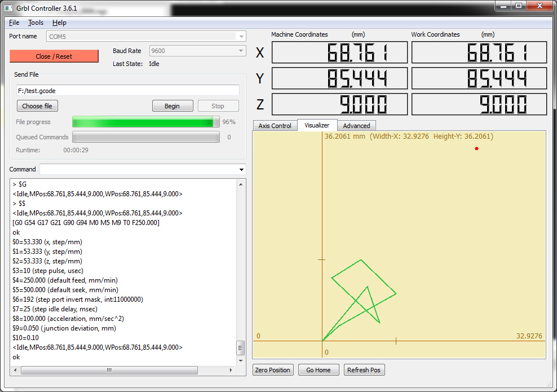This screenshot has height=392, width=557.
Task: Click the console scroll left arrow
Action: pyautogui.click(x=15, y=370)
